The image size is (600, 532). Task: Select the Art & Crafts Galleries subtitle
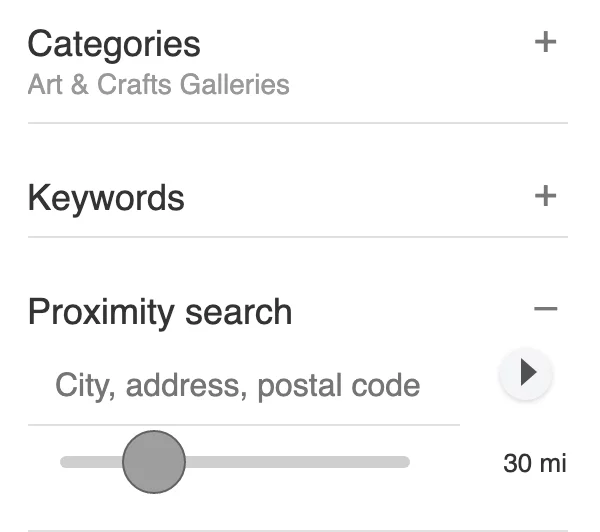point(158,84)
